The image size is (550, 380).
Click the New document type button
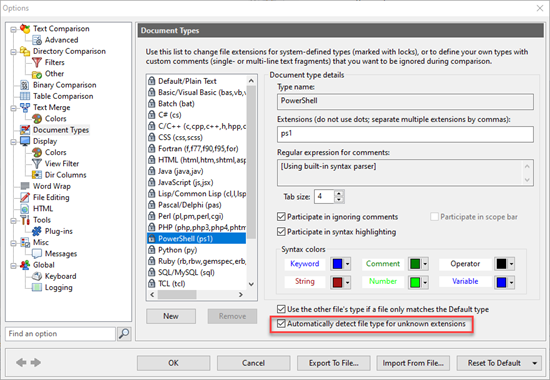[x=171, y=316]
